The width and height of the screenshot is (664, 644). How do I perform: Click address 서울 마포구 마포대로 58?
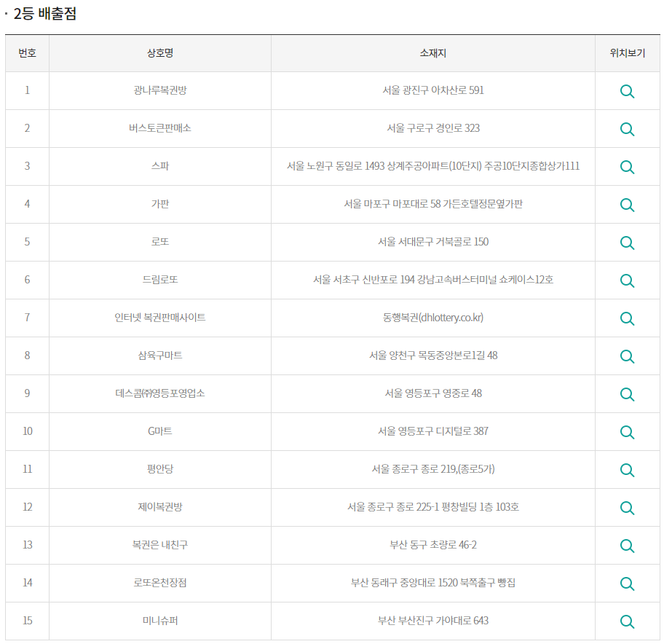(x=432, y=204)
